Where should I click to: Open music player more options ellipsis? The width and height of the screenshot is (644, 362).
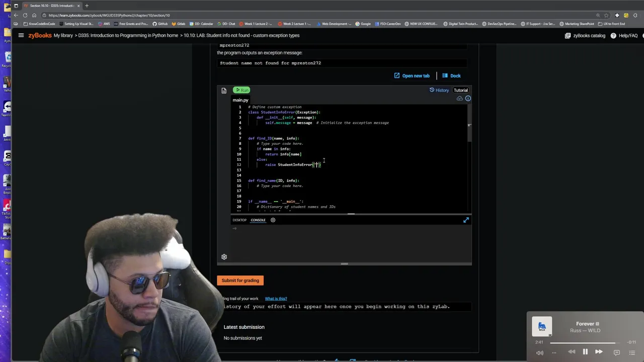554,352
